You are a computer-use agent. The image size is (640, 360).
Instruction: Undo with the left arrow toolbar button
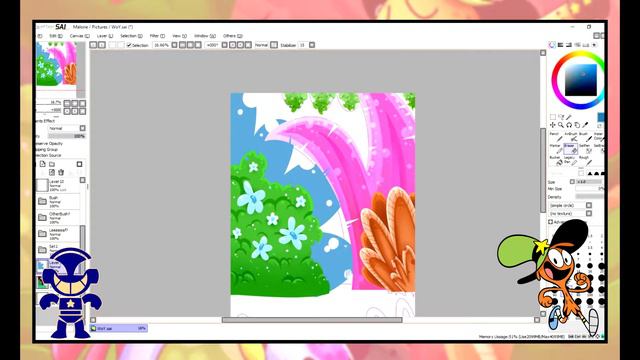tap(93, 45)
